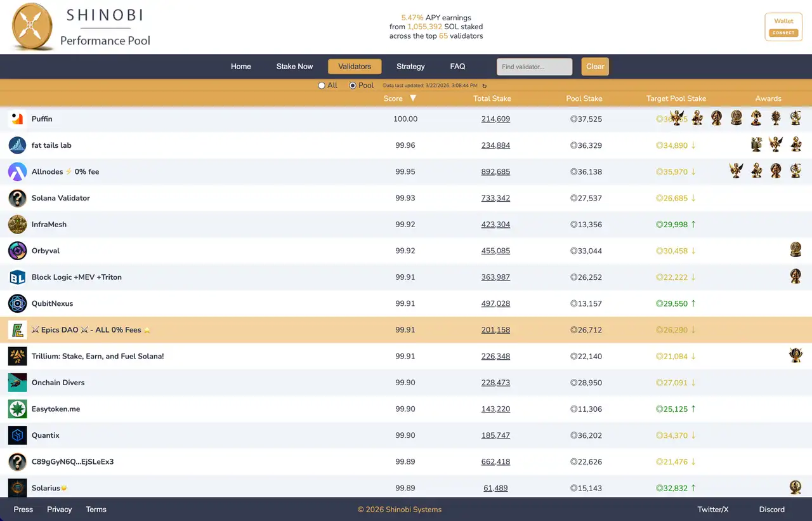
Task: Click the Find validator search field
Action: pyautogui.click(x=534, y=66)
